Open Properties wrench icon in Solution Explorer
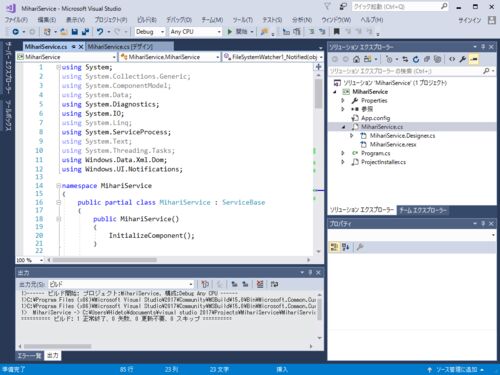The width and height of the screenshot is (500, 375). (x=462, y=59)
